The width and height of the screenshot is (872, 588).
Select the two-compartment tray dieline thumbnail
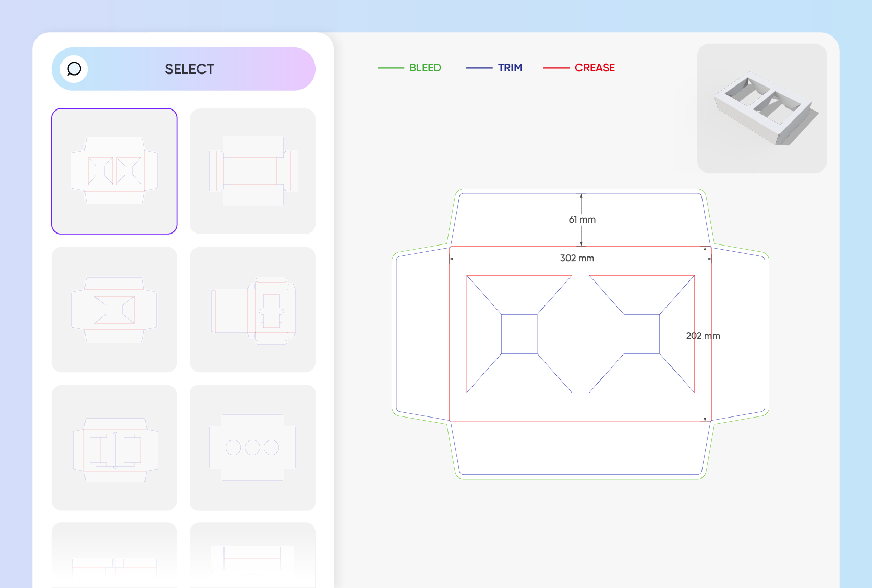click(x=114, y=171)
